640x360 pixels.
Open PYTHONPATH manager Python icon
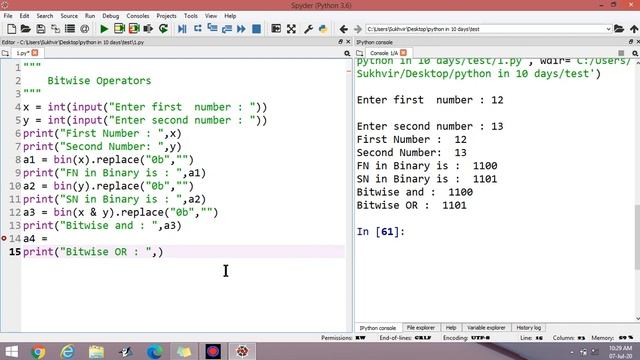323,29
